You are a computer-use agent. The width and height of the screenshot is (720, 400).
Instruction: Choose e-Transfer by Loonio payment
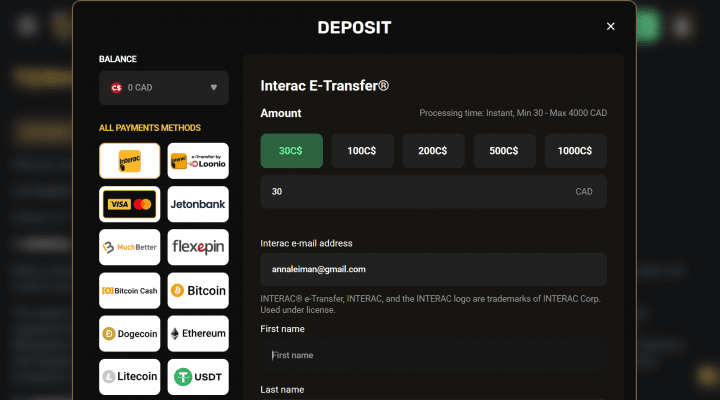198,161
